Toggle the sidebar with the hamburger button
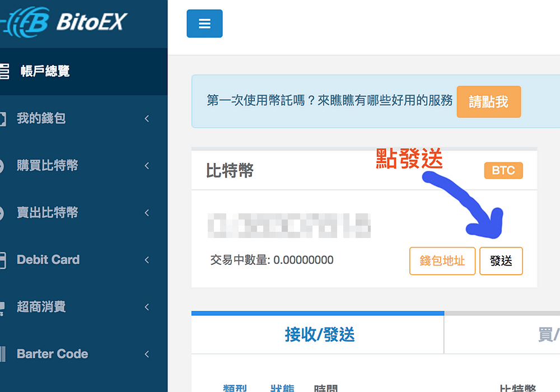This screenshot has width=560, height=392. [x=204, y=24]
